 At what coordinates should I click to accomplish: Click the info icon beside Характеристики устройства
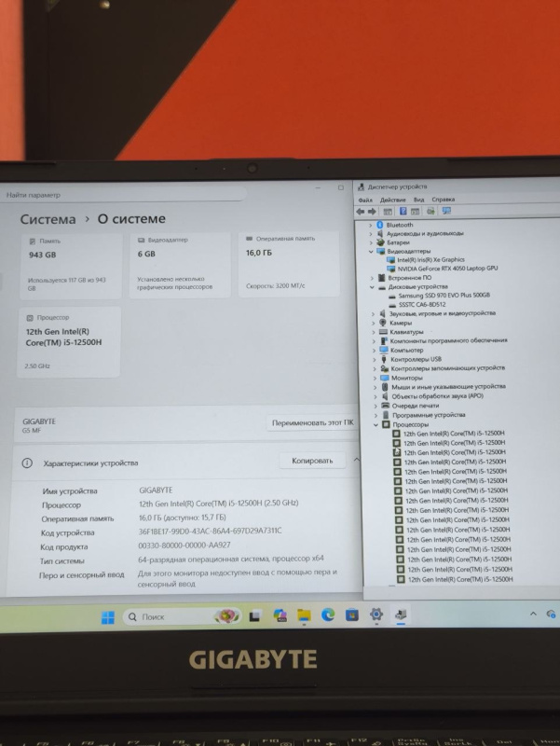point(27,463)
